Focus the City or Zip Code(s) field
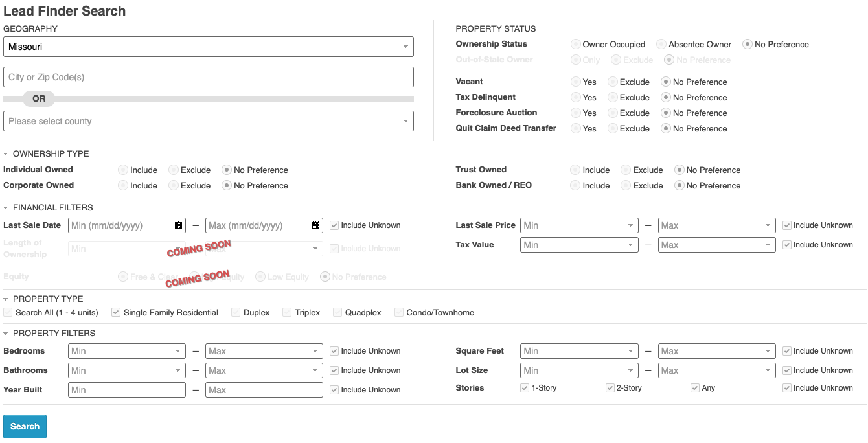The width and height of the screenshot is (868, 443). tap(209, 77)
